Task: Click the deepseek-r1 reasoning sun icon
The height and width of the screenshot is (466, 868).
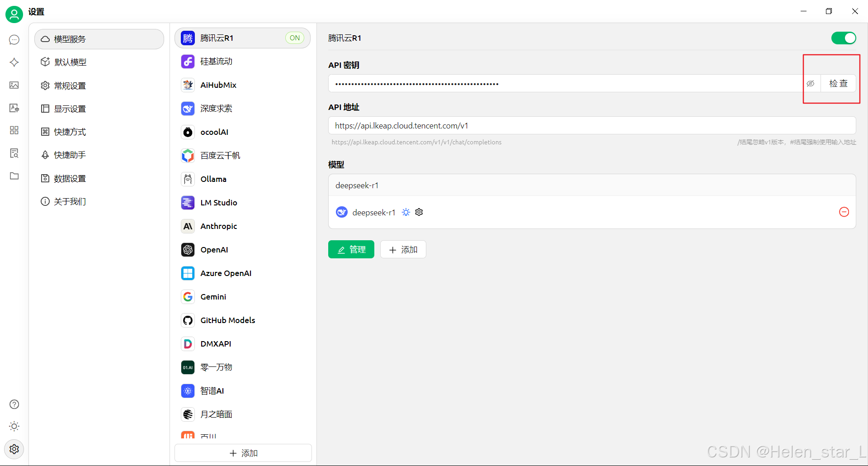Action: click(x=406, y=212)
